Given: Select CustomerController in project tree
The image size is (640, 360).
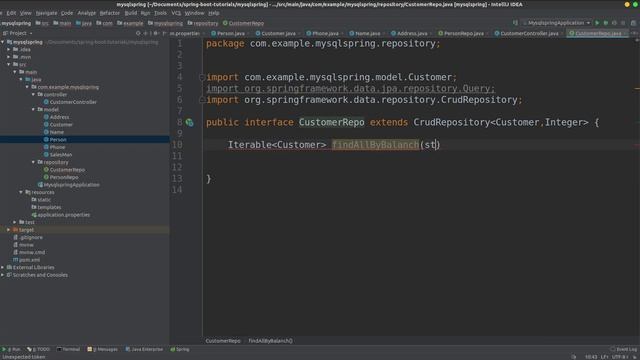Looking at the screenshot, I should point(70,102).
